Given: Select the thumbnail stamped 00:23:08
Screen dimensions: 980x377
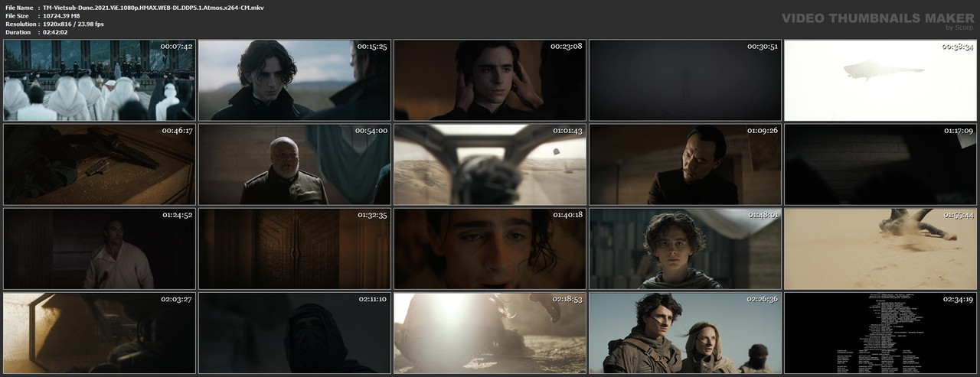Looking at the screenshot, I should [x=490, y=80].
